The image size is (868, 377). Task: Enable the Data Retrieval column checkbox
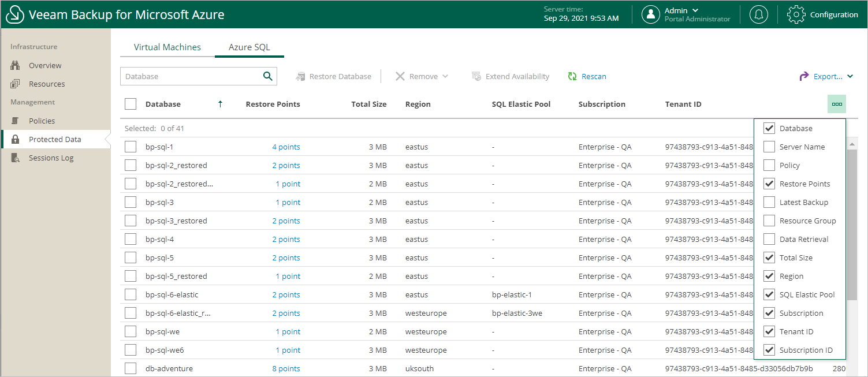pos(769,239)
